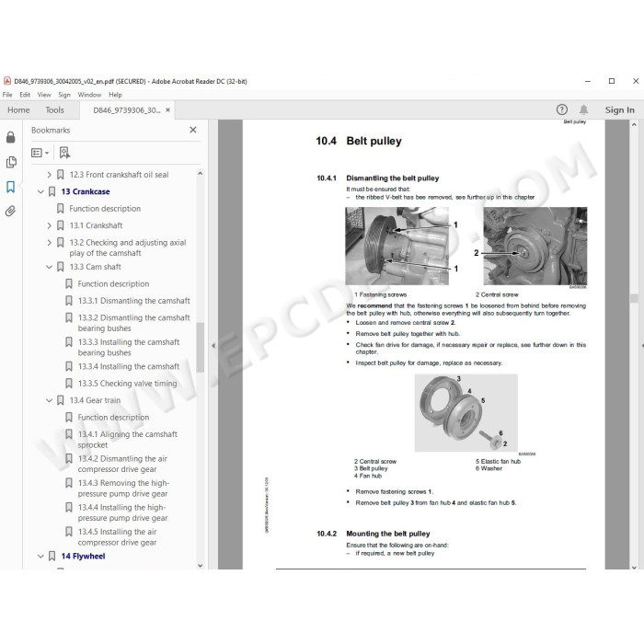644x644 pixels.
Task: Open 13.3.3 Installing the camshaft bearing bushes
Action: 129,347
